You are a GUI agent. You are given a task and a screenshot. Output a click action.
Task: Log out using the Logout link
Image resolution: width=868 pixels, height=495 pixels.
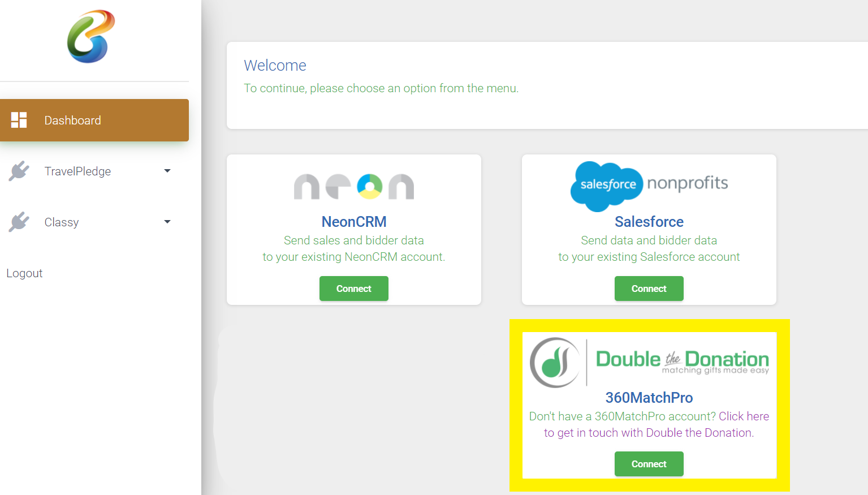(x=24, y=273)
